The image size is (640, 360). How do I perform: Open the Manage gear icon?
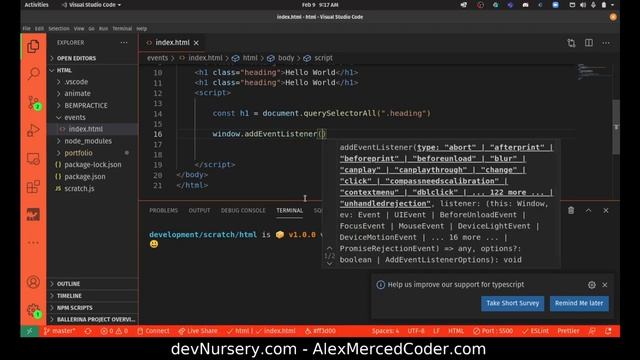[33, 311]
